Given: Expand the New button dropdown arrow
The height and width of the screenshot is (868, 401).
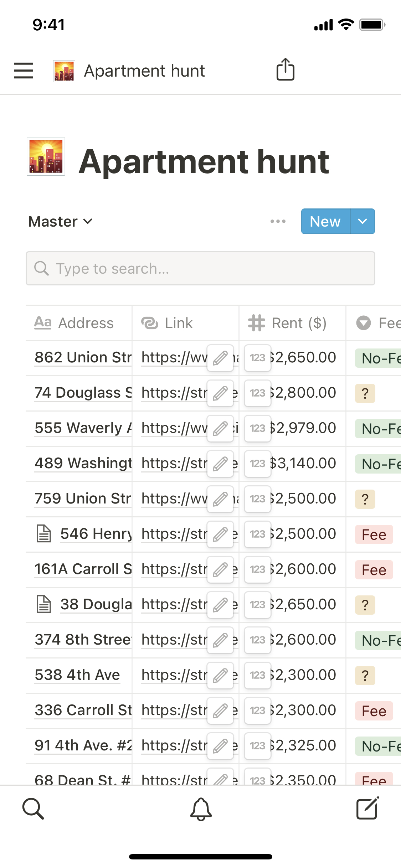Looking at the screenshot, I should 363,221.
